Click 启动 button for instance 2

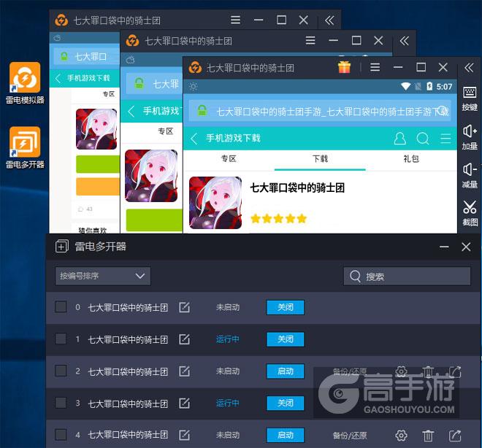pyautogui.click(x=286, y=371)
